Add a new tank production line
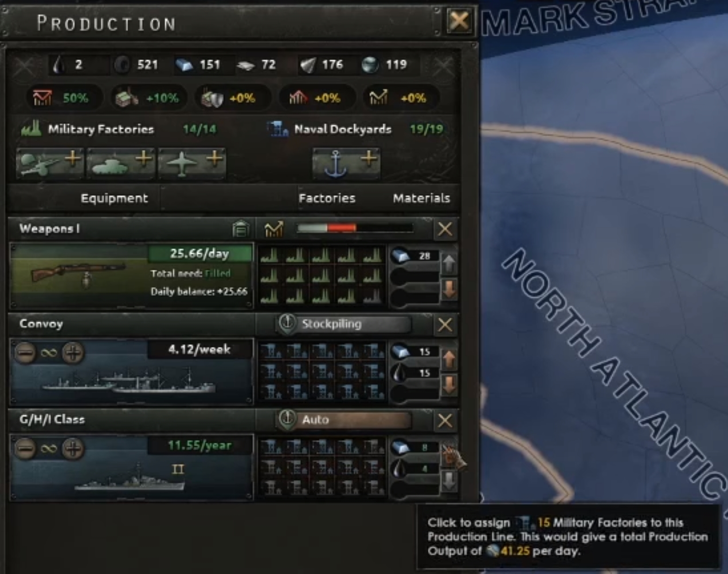Image resolution: width=728 pixels, height=574 pixels. [121, 163]
